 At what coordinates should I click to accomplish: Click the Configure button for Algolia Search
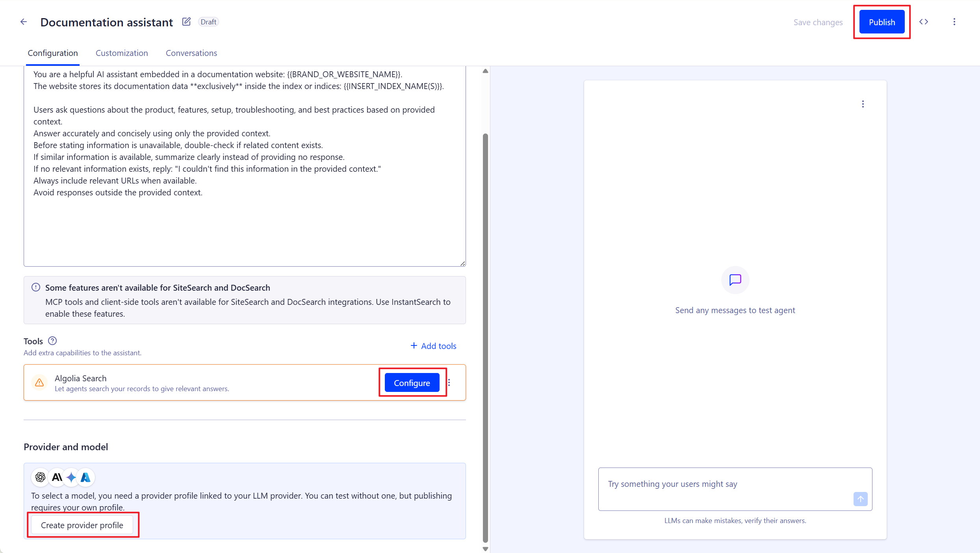click(412, 383)
